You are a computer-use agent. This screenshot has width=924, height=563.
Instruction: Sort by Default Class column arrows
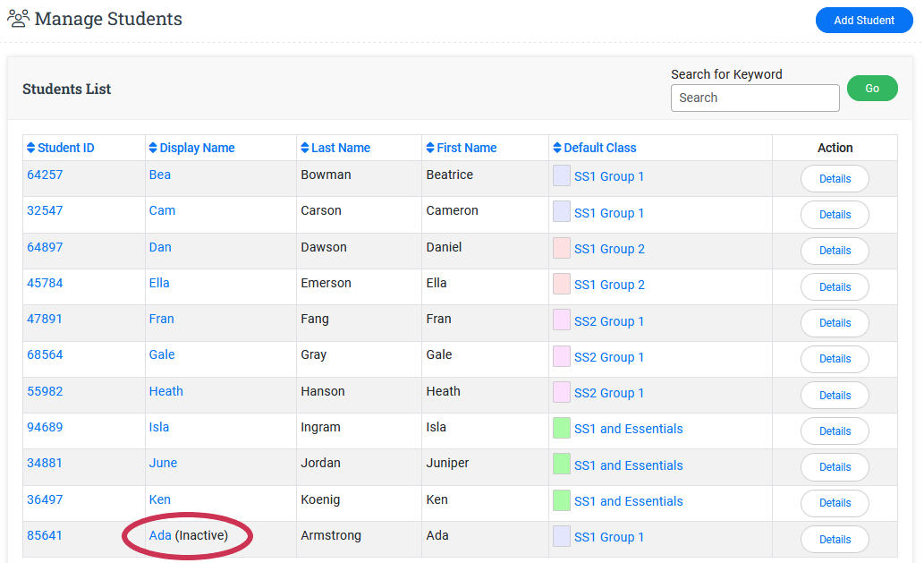tap(557, 149)
